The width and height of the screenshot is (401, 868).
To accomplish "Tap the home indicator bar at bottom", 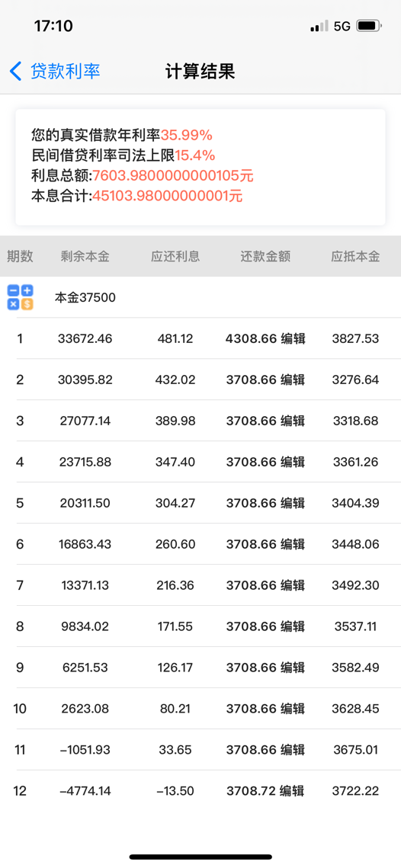I will coord(200,857).
